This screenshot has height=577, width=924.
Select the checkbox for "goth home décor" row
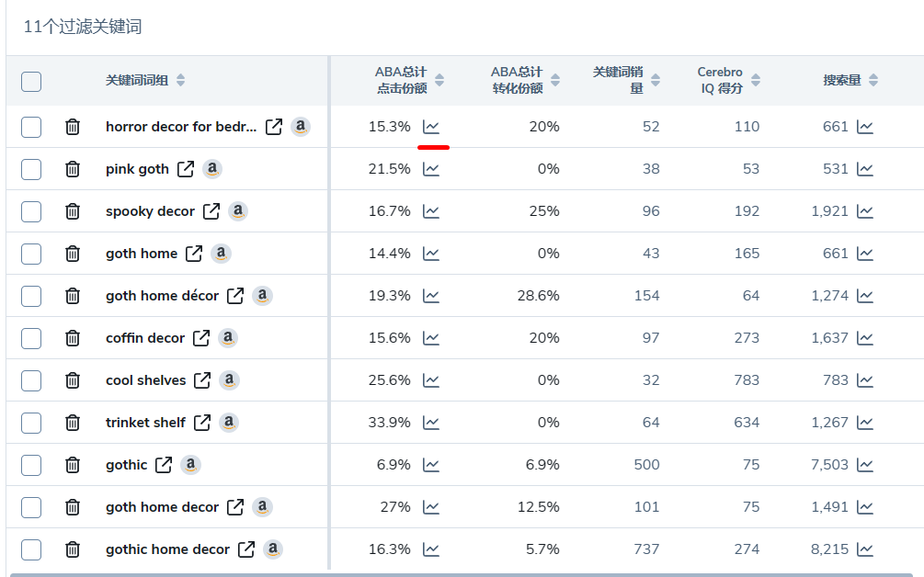pyautogui.click(x=31, y=296)
